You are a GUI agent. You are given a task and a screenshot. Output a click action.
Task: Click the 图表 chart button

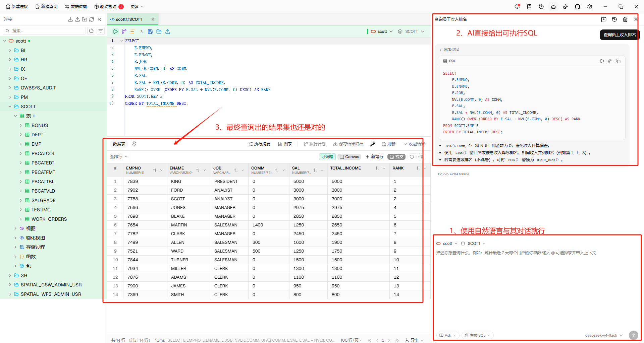[x=285, y=144]
